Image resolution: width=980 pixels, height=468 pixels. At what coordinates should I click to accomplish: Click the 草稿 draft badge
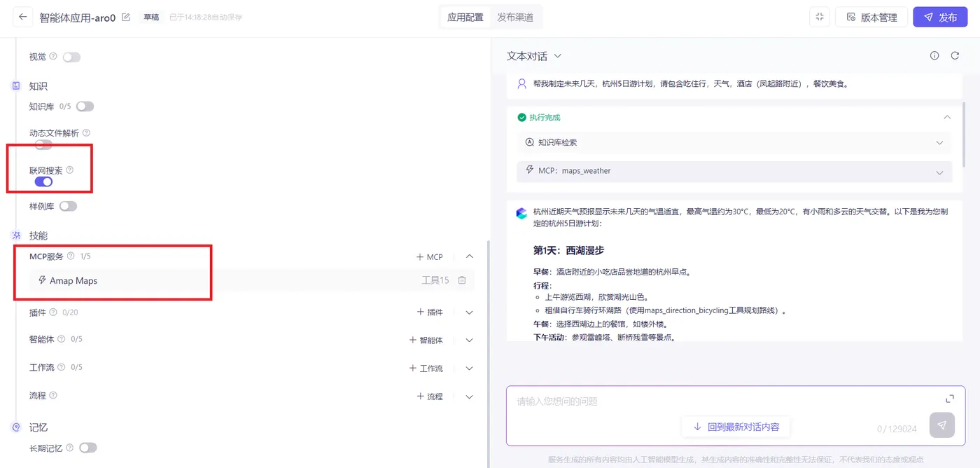[150, 18]
